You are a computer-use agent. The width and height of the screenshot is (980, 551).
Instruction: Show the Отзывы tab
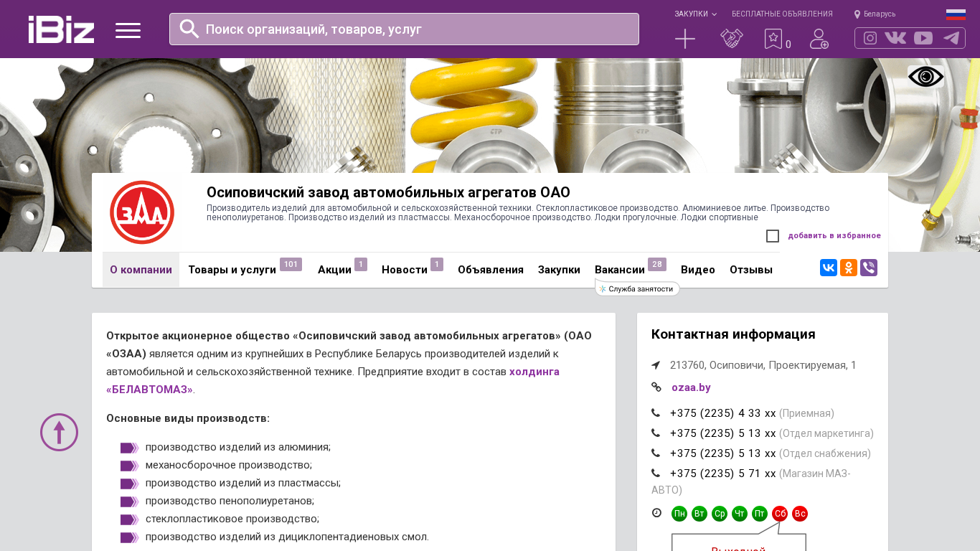[x=751, y=270]
